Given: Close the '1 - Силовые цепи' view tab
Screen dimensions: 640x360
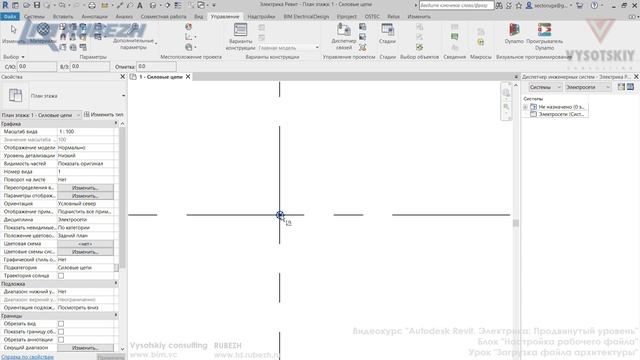Looking at the screenshot, I should point(188,77).
